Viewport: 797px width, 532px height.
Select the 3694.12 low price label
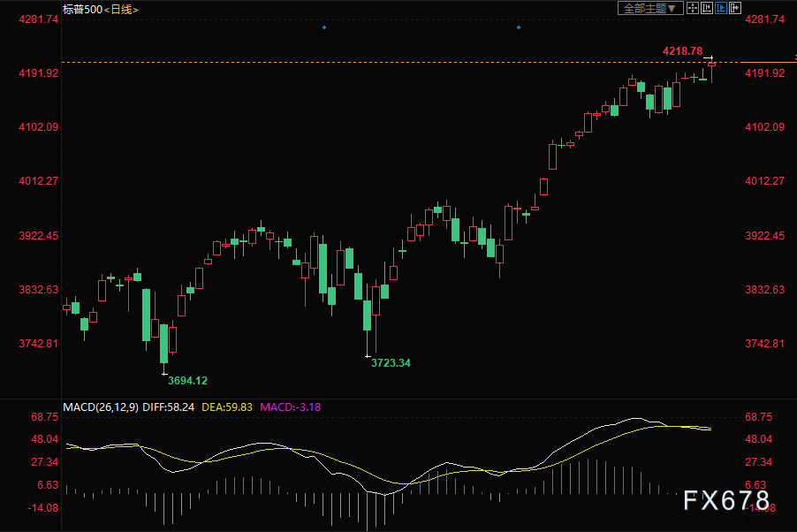187,380
